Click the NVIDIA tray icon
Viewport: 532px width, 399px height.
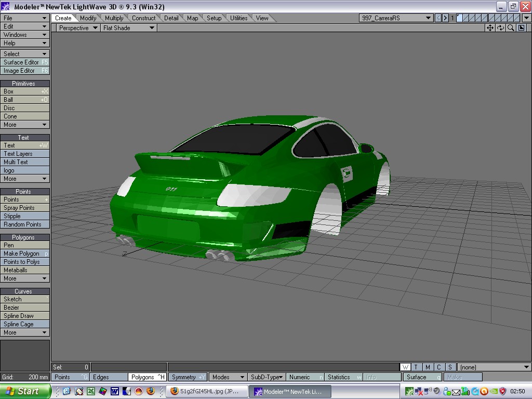(x=494, y=391)
